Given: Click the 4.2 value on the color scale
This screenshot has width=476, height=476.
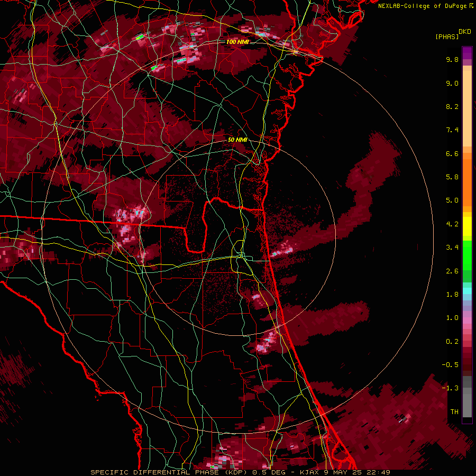Looking at the screenshot, I should click(452, 224).
